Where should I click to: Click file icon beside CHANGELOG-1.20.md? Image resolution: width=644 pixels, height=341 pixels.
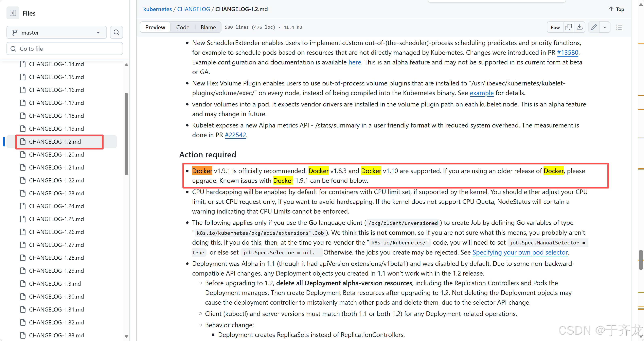23,155
